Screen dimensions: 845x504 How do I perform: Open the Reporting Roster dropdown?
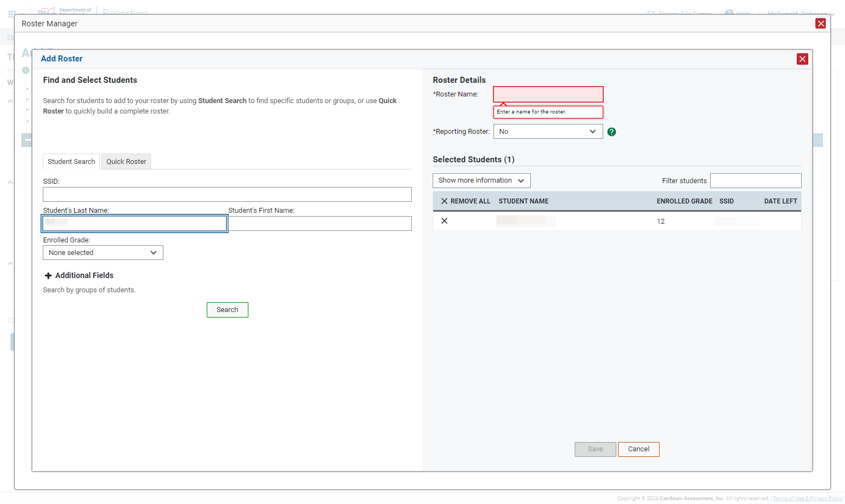click(548, 132)
